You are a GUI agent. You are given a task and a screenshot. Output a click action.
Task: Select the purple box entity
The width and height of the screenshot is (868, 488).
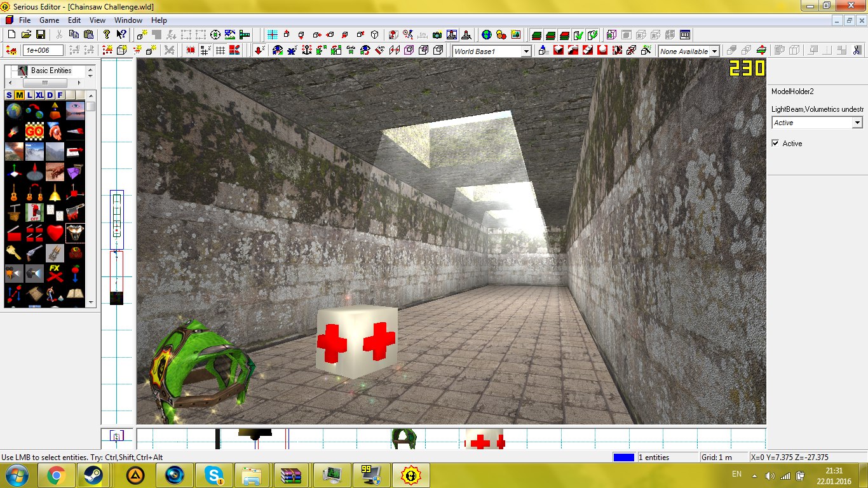point(75,172)
